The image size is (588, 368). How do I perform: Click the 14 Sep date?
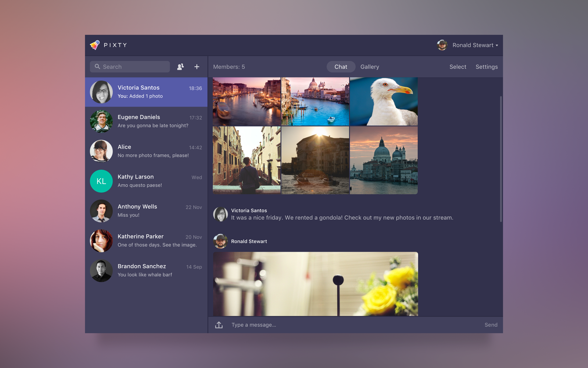194,267
